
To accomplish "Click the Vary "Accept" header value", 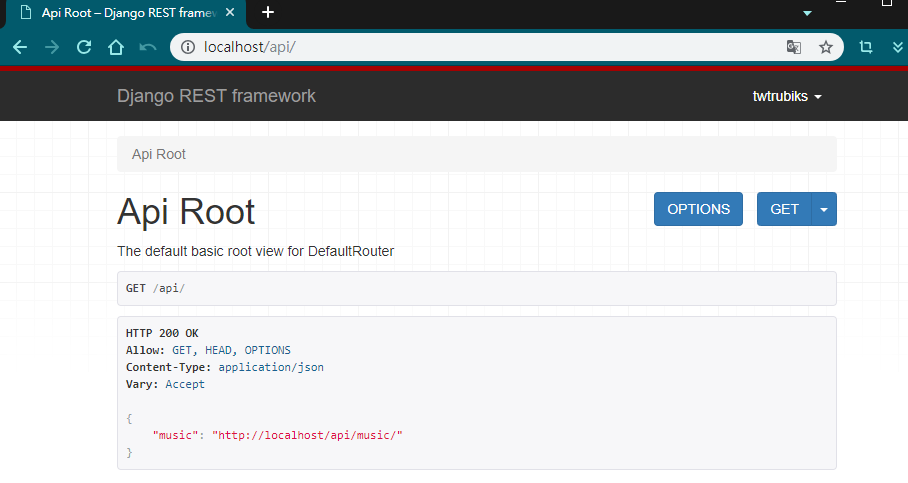I will 185,385.
